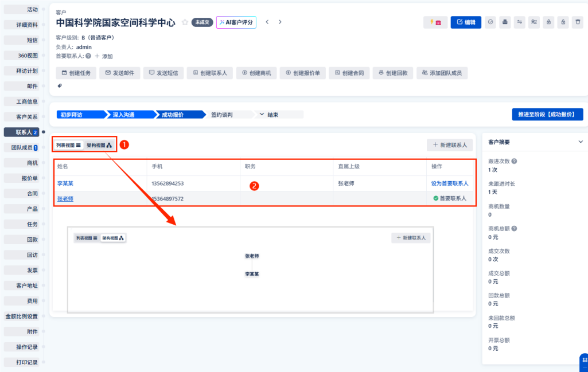The width and height of the screenshot is (588, 372).
Task: Open 360视图 in the sidebar
Action: 21,56
